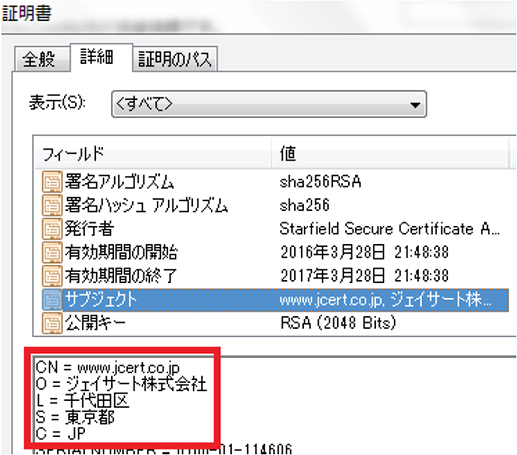The height and width of the screenshot is (455, 517).
Task: Click the icon beside 有効期間の終了
Action: (x=52, y=275)
